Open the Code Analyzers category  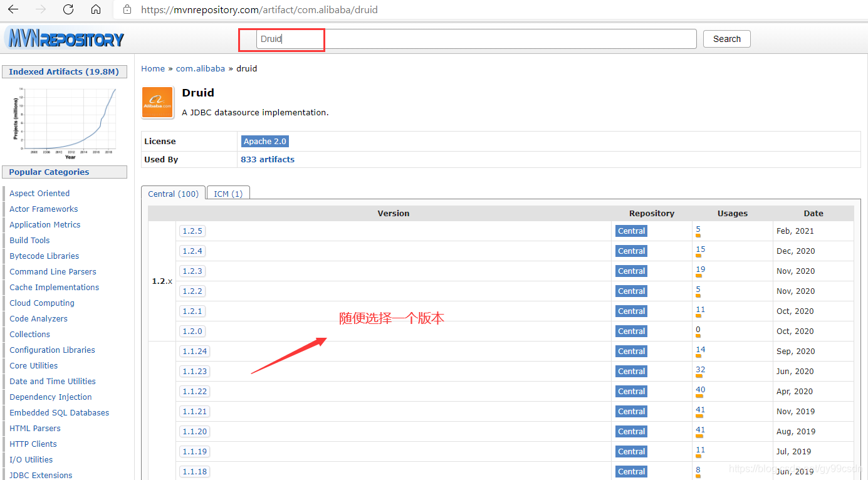click(x=38, y=319)
